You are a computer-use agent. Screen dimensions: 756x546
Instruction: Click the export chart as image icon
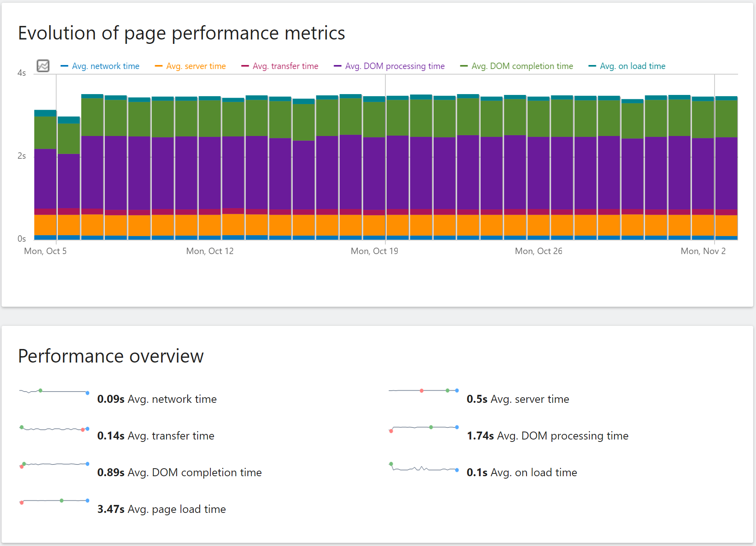[x=43, y=65]
